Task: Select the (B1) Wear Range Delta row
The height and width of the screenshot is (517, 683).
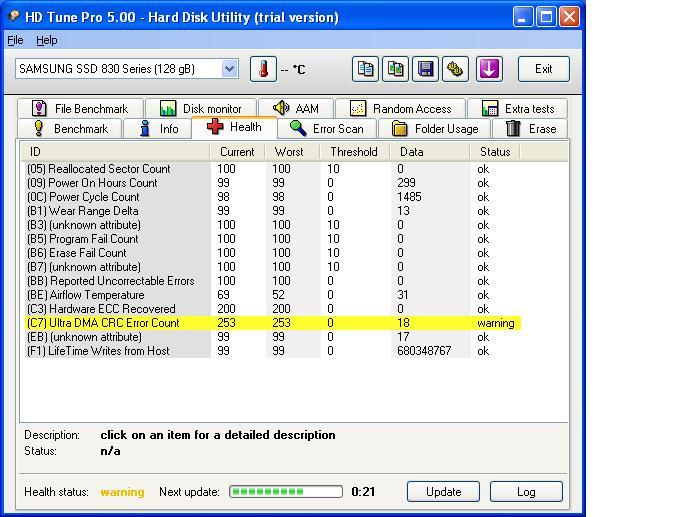Action: pos(271,211)
